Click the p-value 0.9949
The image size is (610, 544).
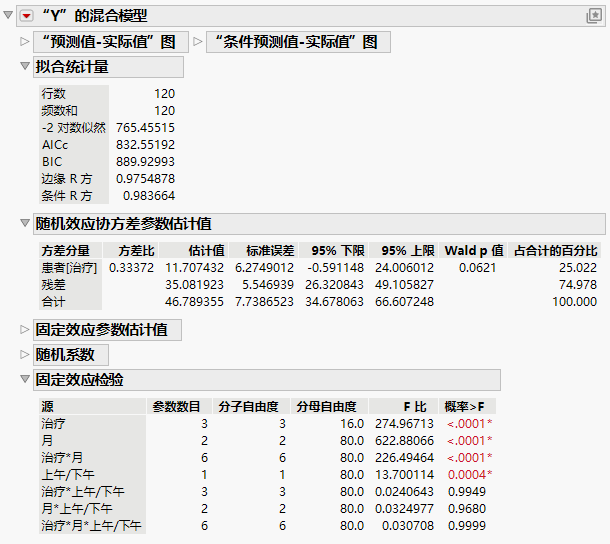click(467, 492)
